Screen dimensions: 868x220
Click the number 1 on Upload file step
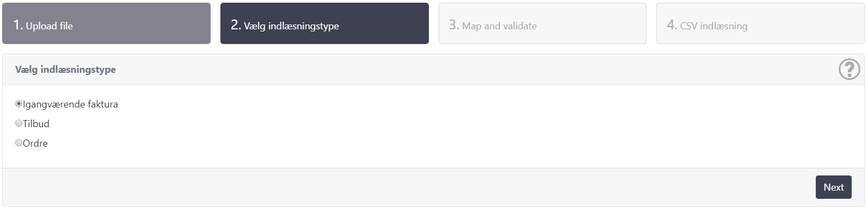click(16, 25)
